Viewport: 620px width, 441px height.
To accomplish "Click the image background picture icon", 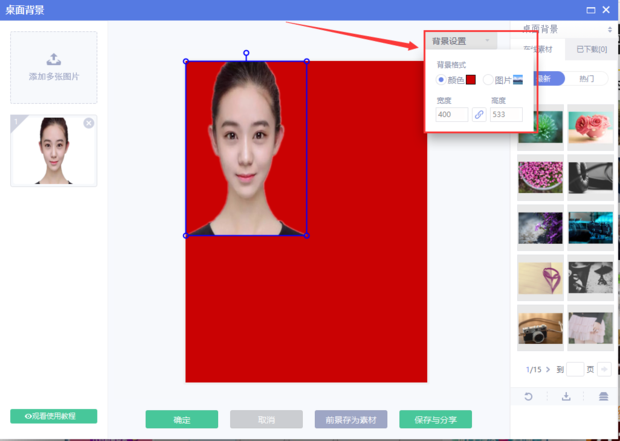I will click(518, 80).
